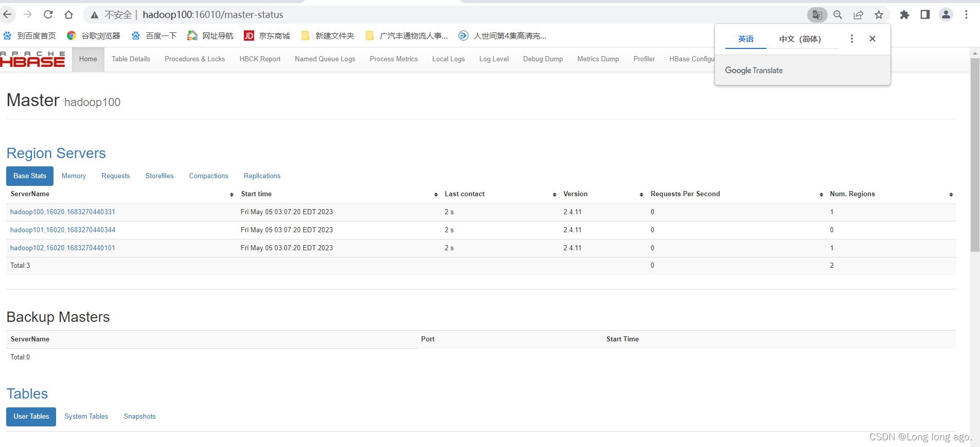The height and width of the screenshot is (447, 980).
Task: Switch to the Memory tab
Action: [74, 176]
